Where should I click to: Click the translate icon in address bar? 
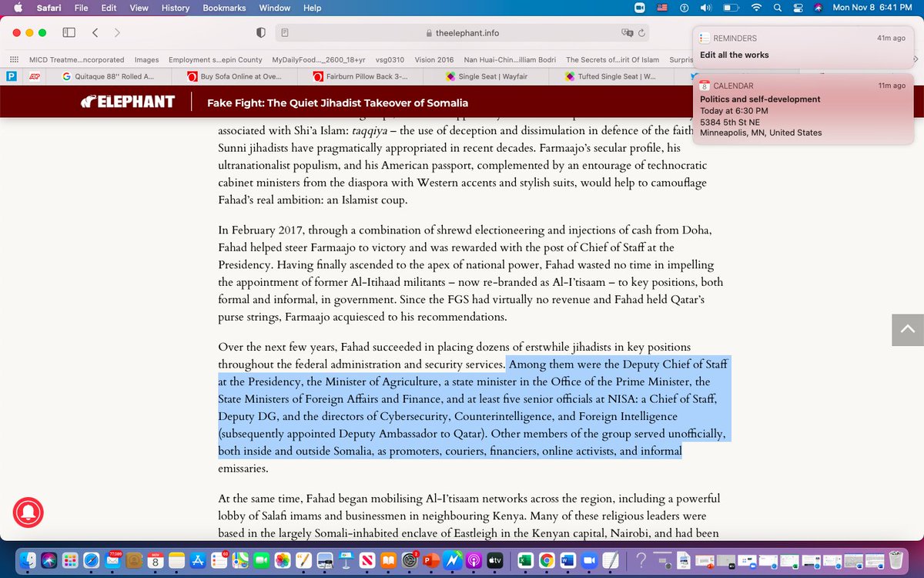tap(627, 33)
